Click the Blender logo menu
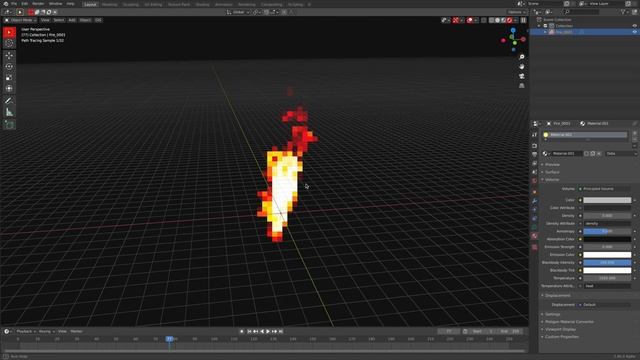 [x=6, y=4]
